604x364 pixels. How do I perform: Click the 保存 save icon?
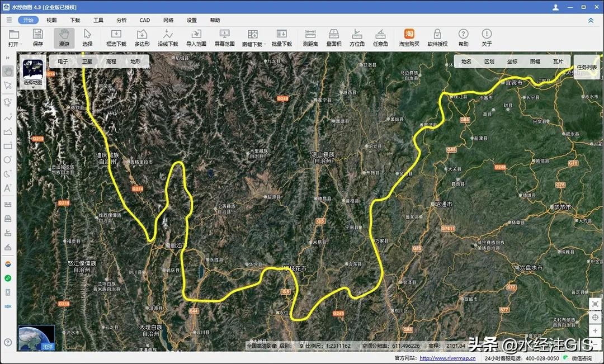coord(38,37)
